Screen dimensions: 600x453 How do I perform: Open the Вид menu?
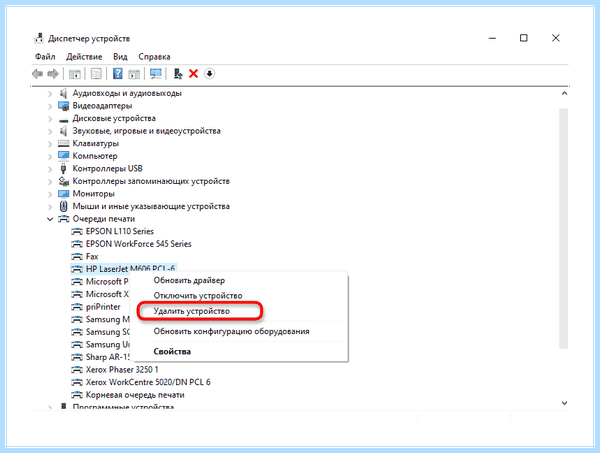[x=120, y=57]
